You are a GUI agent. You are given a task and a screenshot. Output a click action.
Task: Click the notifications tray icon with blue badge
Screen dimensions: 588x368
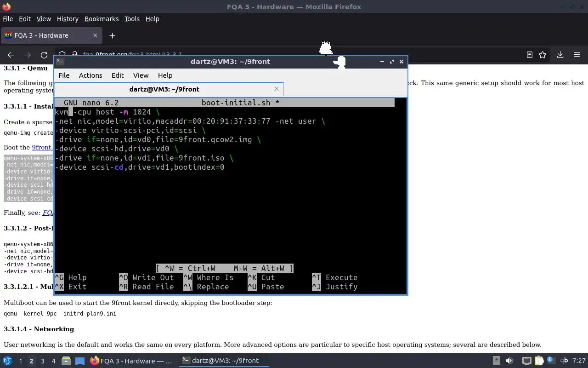(x=551, y=361)
